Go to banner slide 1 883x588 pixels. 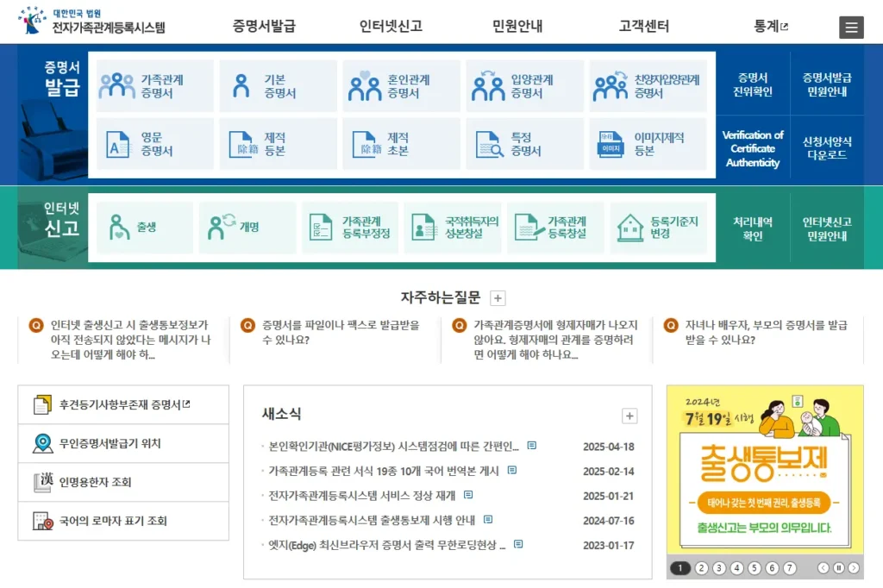tap(680, 568)
